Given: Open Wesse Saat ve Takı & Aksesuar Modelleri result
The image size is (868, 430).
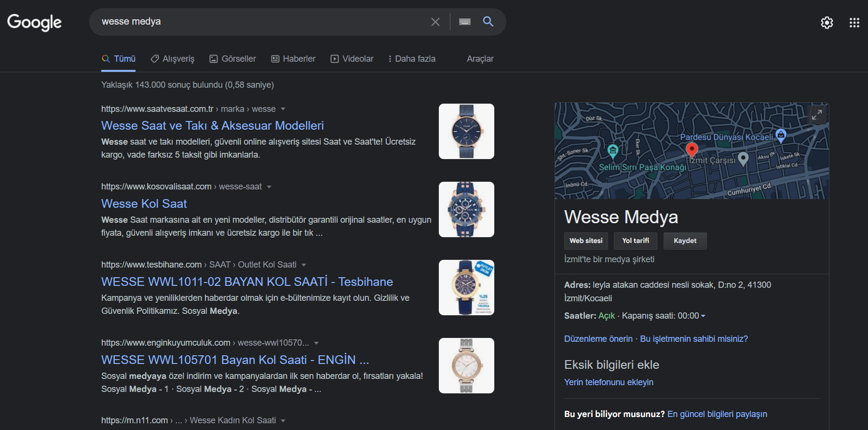Looking at the screenshot, I should pyautogui.click(x=212, y=125).
